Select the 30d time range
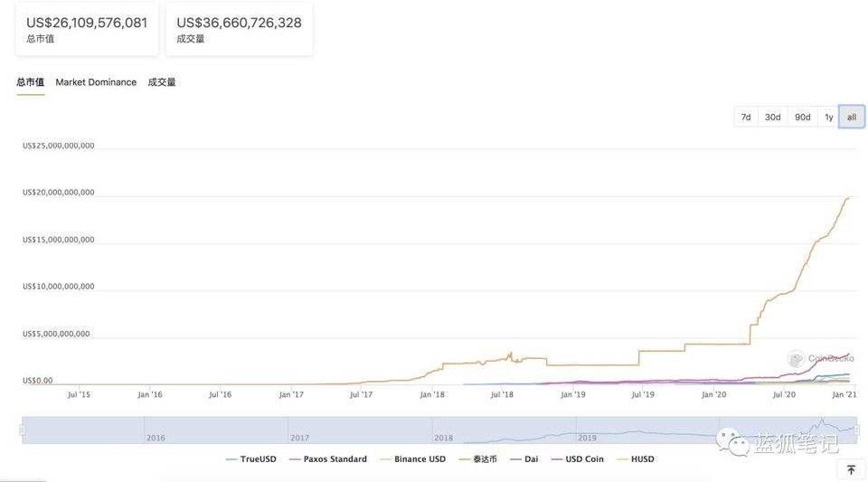 (x=772, y=117)
